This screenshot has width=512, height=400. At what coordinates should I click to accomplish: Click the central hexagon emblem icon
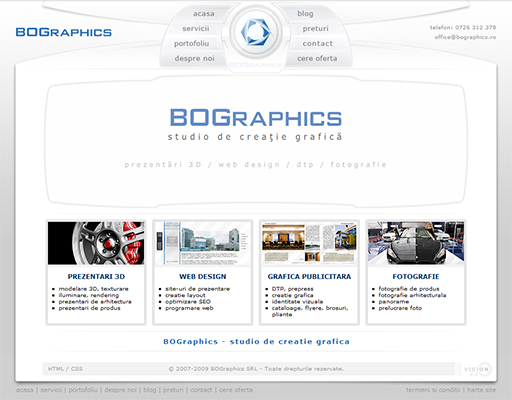pos(256,33)
